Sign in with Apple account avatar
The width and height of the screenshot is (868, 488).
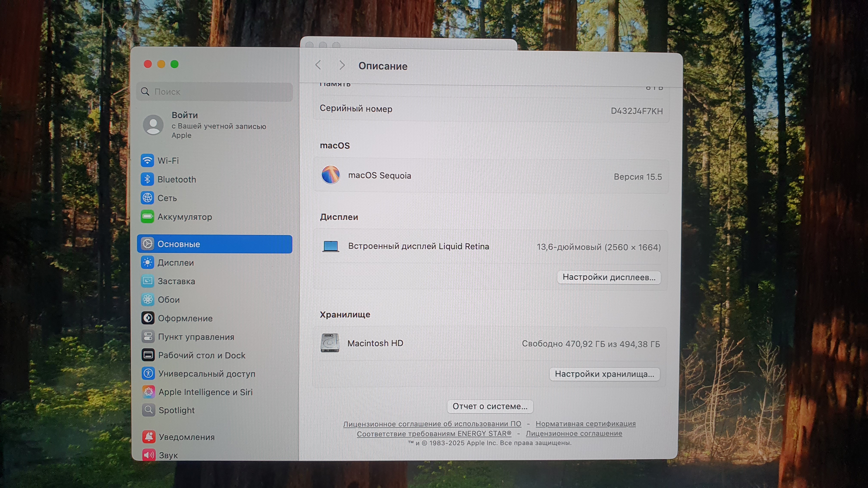[153, 125]
